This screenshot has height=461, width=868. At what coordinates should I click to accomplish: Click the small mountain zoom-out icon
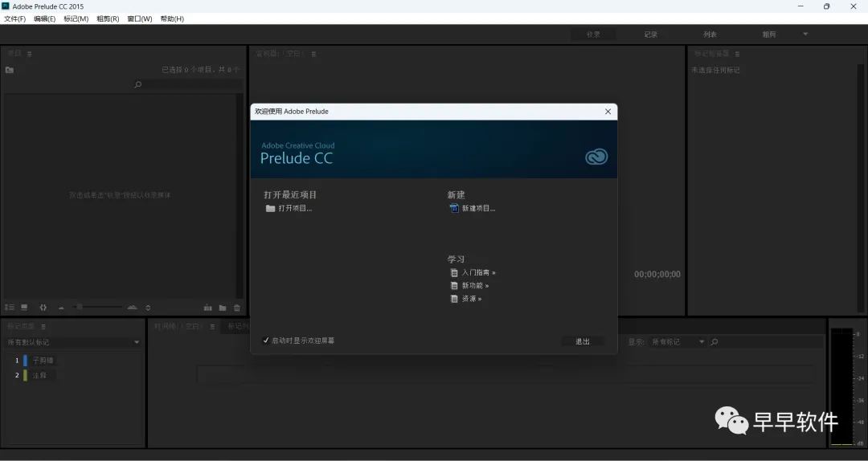coord(61,308)
